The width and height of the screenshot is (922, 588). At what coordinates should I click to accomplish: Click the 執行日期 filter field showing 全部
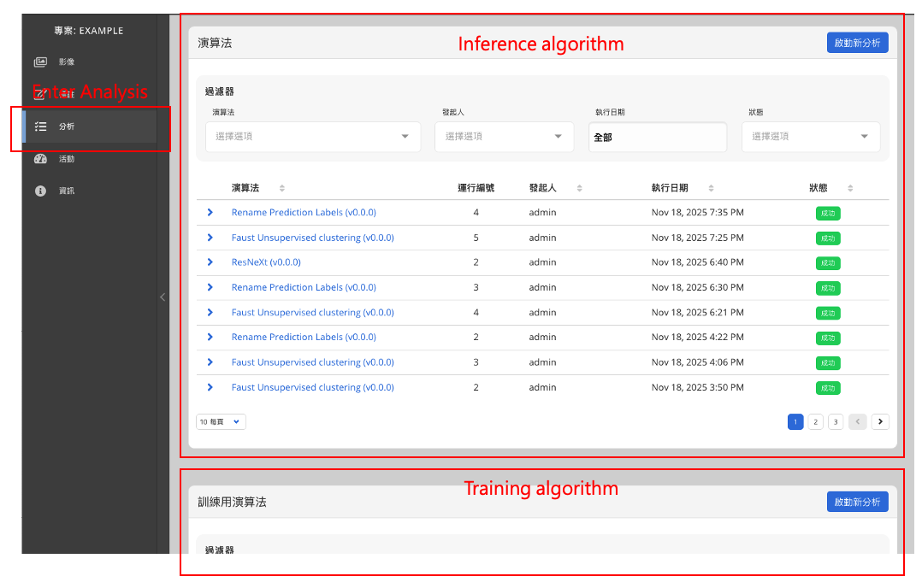(657, 137)
